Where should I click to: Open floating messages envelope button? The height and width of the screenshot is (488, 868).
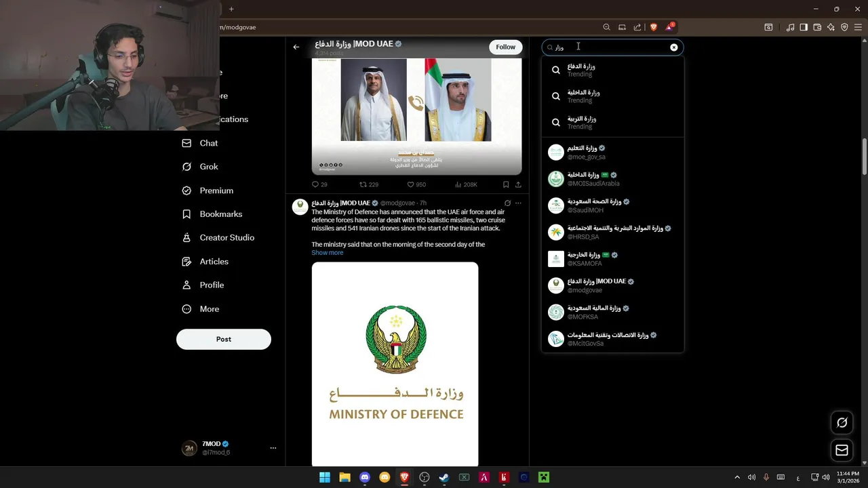pyautogui.click(x=842, y=450)
